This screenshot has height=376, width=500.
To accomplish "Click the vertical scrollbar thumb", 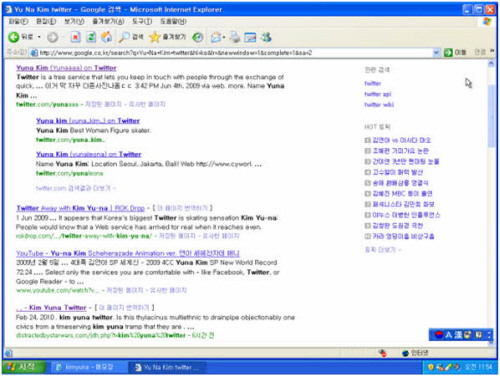I will (491, 116).
